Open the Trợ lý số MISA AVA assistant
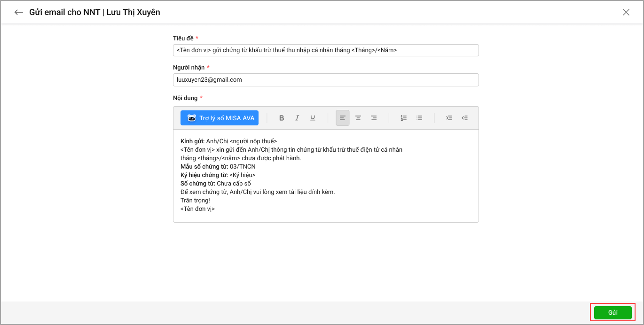 220,118
